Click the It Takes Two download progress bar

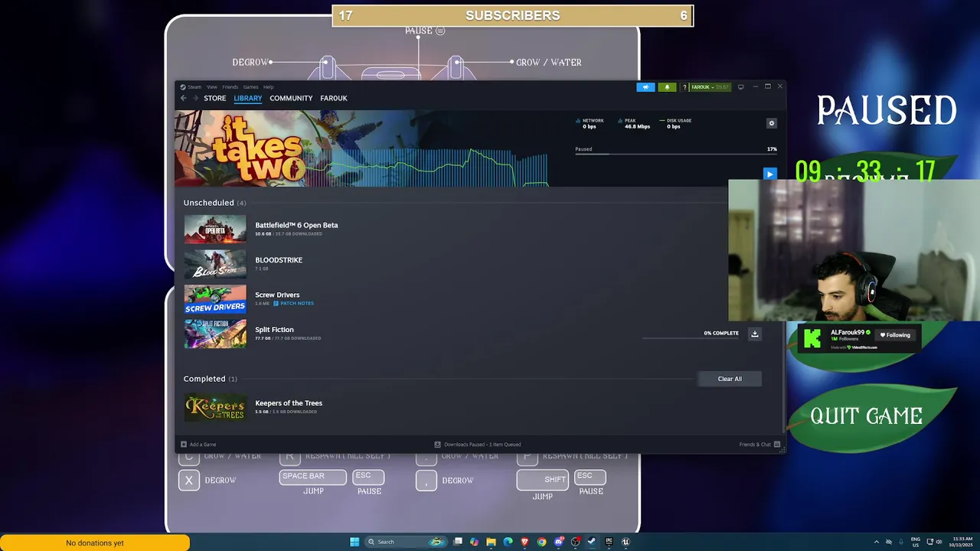(676, 154)
